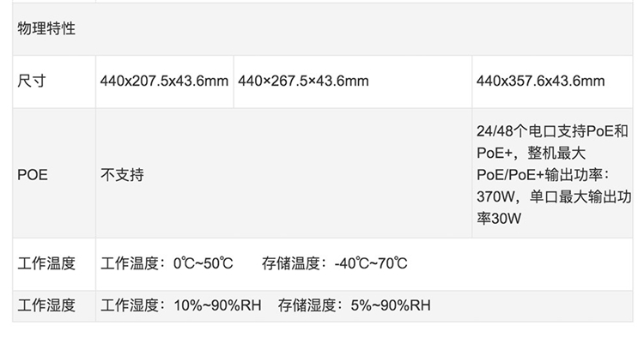
Task: Click the 工作温度： label inside the value cell
Action: (x=137, y=263)
